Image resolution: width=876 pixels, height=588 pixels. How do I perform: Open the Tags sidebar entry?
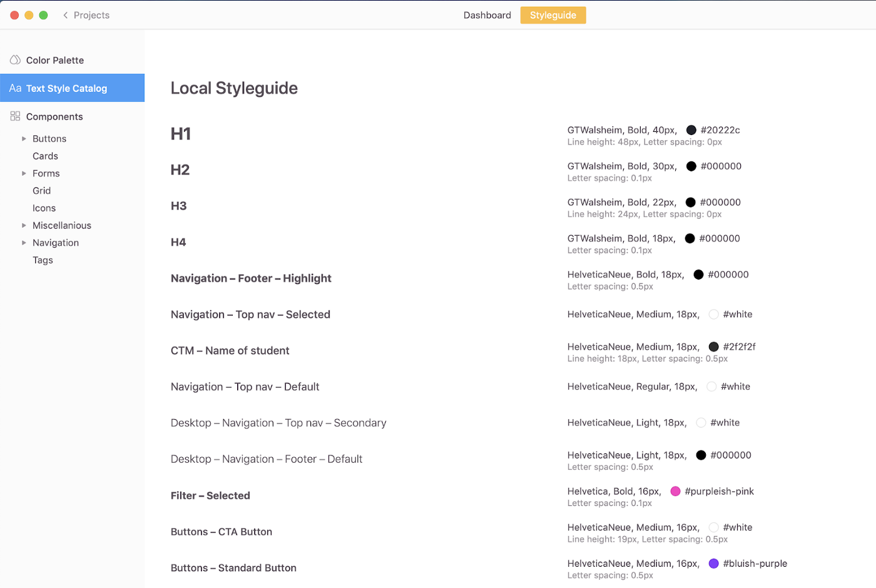coord(43,260)
